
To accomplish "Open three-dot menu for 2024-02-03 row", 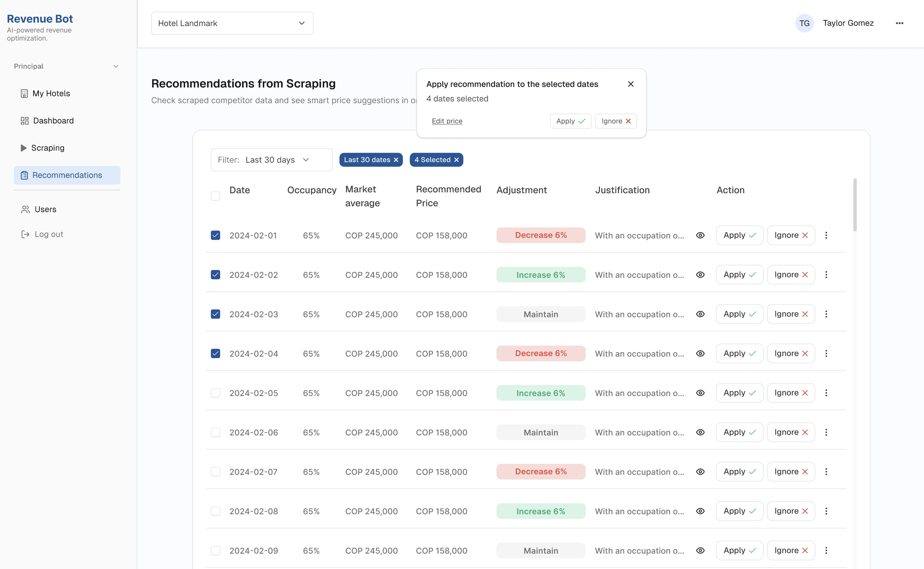I will tap(826, 314).
